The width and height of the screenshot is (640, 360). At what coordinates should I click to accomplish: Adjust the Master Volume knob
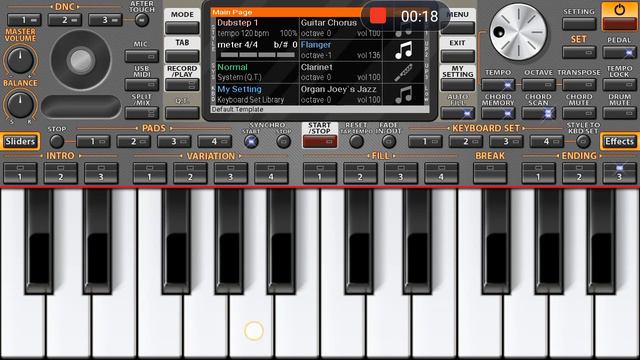(x=20, y=60)
